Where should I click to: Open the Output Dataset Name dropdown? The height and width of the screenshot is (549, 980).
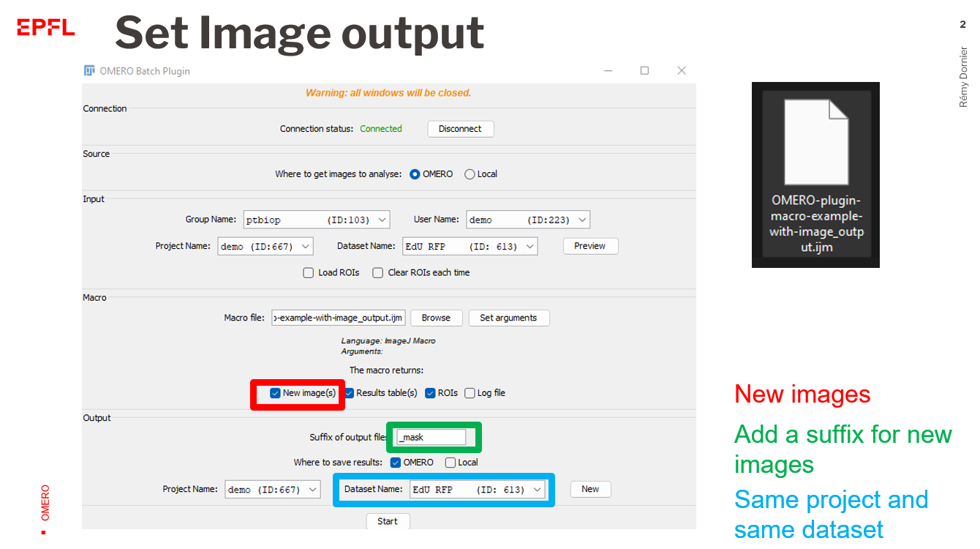click(x=478, y=490)
